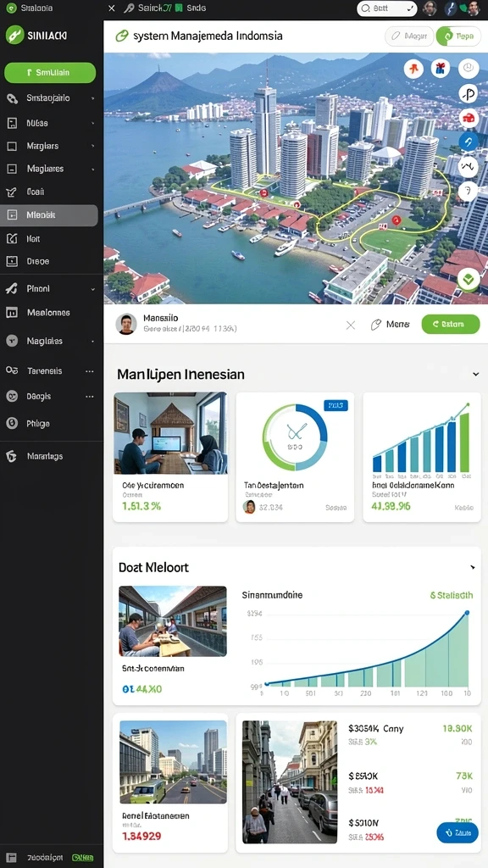Viewport: 488px width, 868px height.
Task: Expand the Sinslaujairio sidebar item arrow
Action: coord(92,98)
